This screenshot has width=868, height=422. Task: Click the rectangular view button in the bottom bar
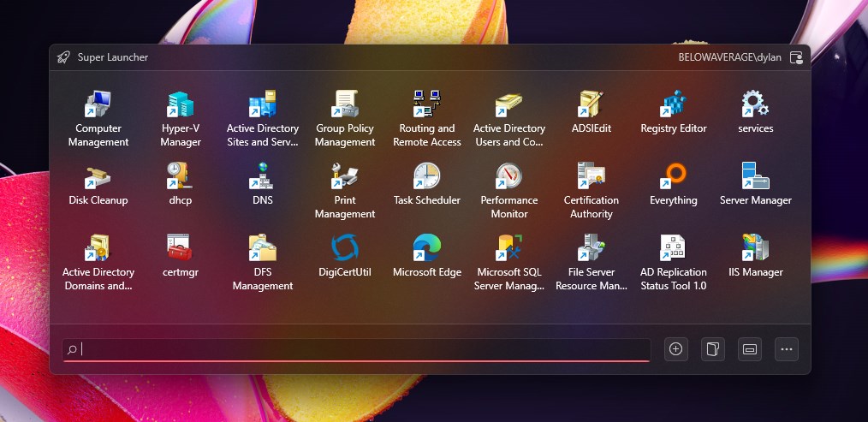tap(750, 349)
